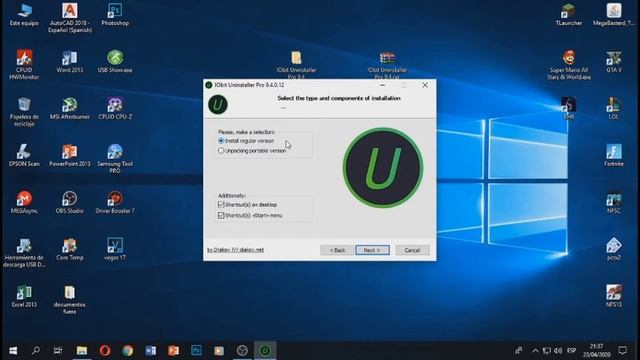640x360 pixels.
Task: Open LOL desktop shortcut
Action: (x=614, y=109)
